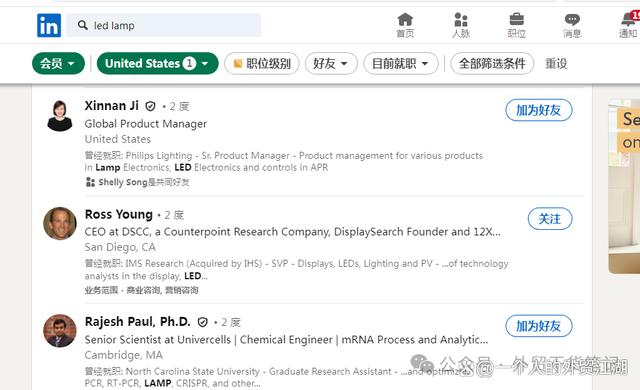Select 'Cambridge, MA' location text

(x=124, y=355)
